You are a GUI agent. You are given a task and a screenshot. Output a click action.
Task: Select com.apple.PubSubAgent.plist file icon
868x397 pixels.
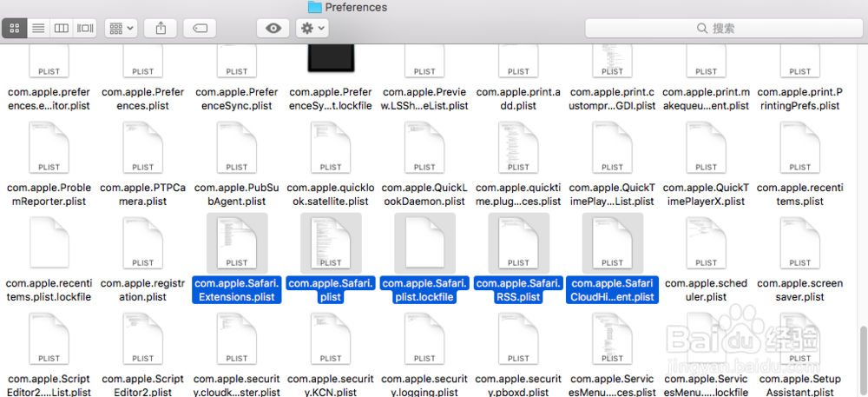coord(237,147)
